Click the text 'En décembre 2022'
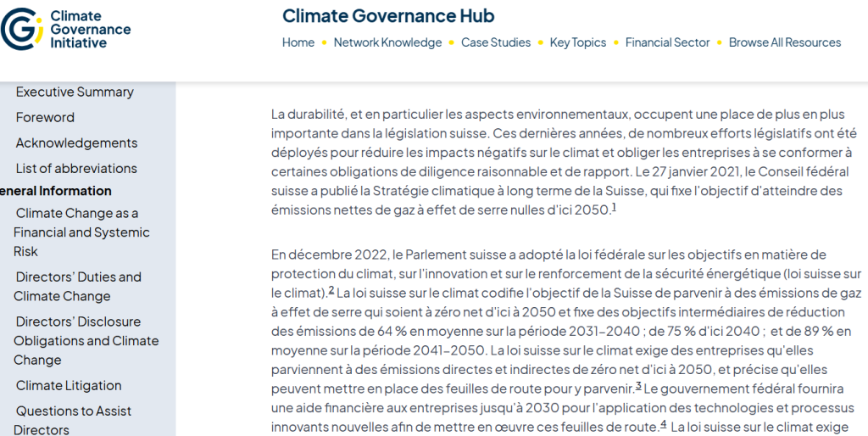The height and width of the screenshot is (436, 868). tap(329, 254)
